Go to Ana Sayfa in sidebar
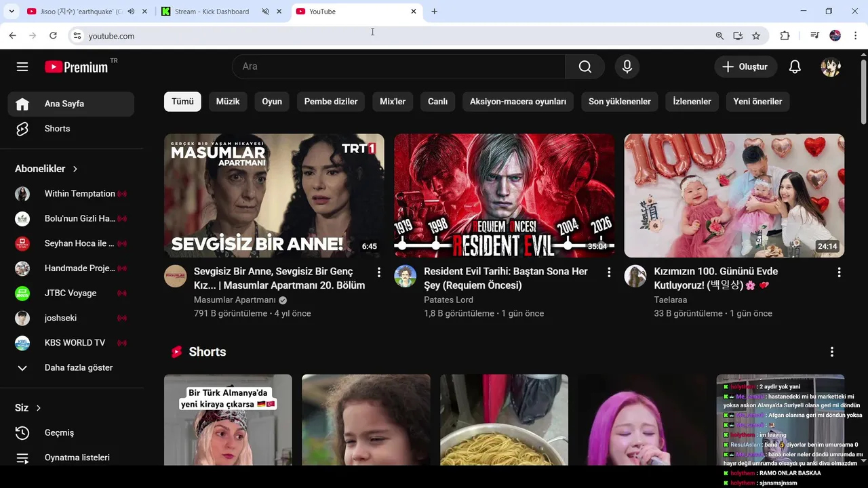Image resolution: width=868 pixels, height=488 pixels. coord(71,104)
